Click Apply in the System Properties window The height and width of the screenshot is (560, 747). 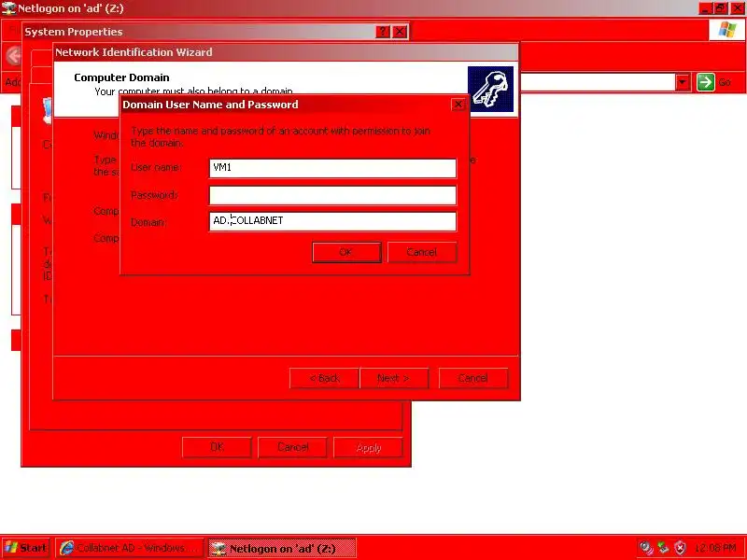(368, 448)
